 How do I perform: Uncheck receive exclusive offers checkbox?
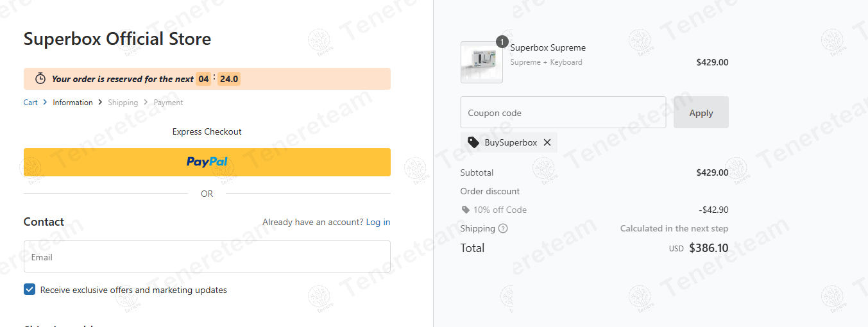[x=30, y=290]
